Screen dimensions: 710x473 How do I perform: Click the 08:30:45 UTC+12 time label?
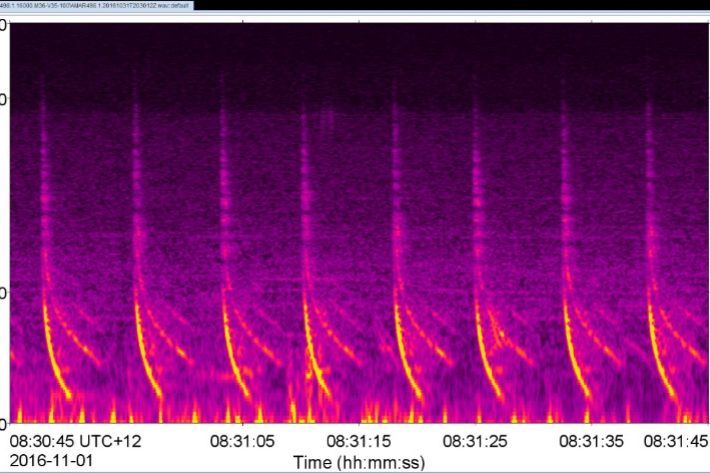pyautogui.click(x=73, y=440)
